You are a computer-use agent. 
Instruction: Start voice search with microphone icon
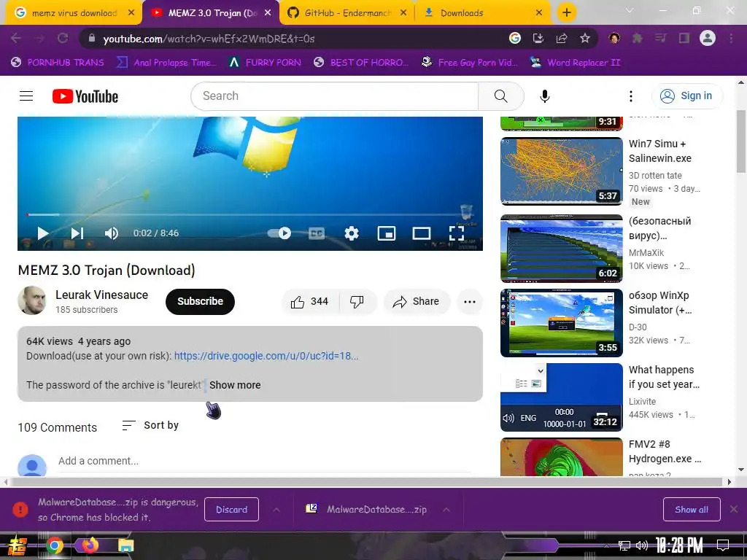[544, 96]
